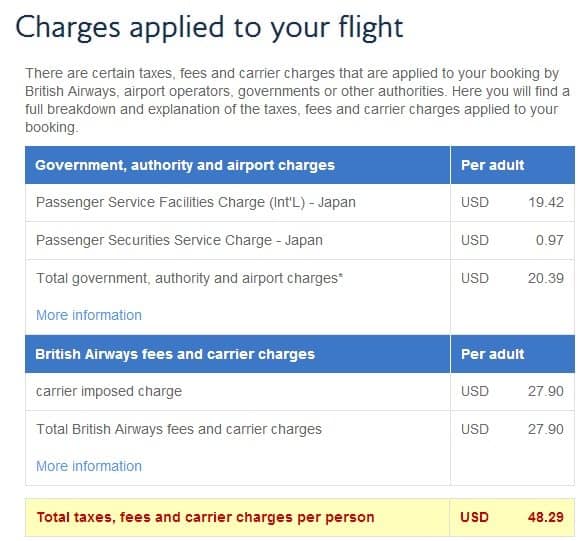Screen dimensions: 578x541
Task: Click the introductory paragraph about taxes and fees
Action: 297,100
